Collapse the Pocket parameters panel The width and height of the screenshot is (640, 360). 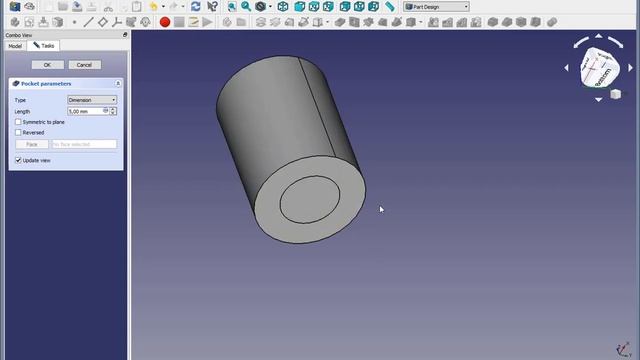[x=118, y=84]
